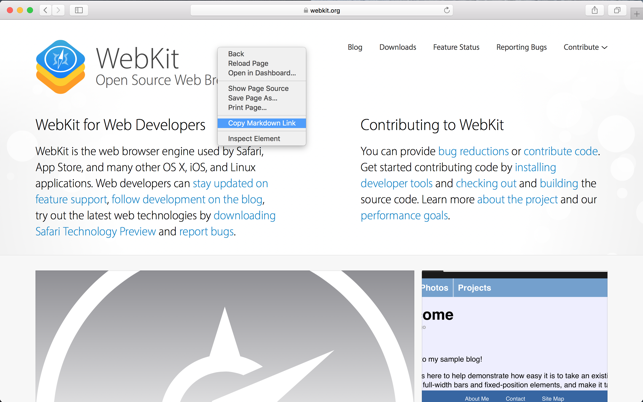Screen dimensions: 643x402
Task: Open the 'report bugs' link
Action: pyautogui.click(x=206, y=231)
